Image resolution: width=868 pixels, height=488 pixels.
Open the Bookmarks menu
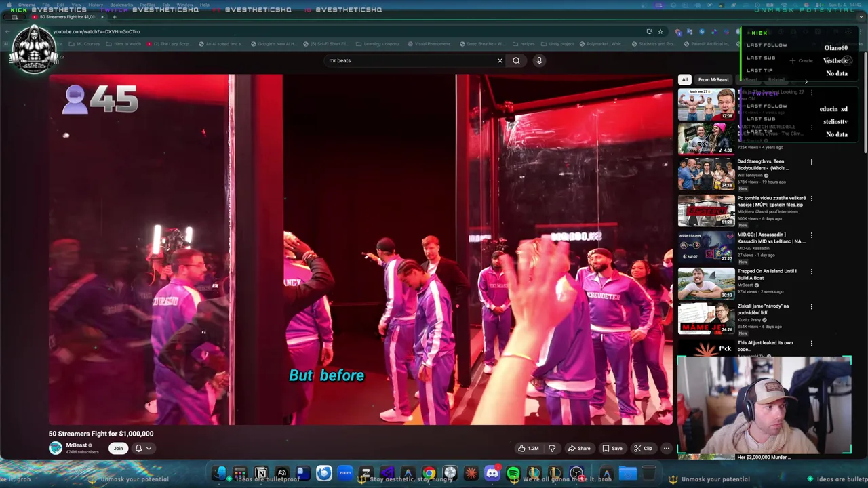(121, 5)
